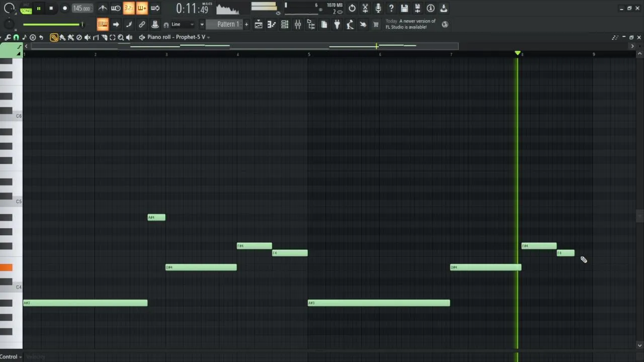Switch the PAT/SONG mode toggle
This screenshot has width=644, height=362.
(26, 8)
